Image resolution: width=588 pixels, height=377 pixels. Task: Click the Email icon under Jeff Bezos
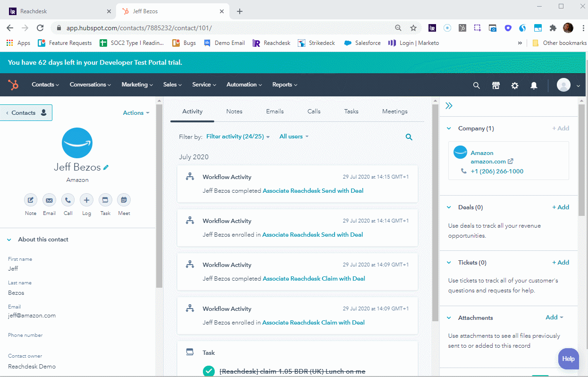(49, 200)
